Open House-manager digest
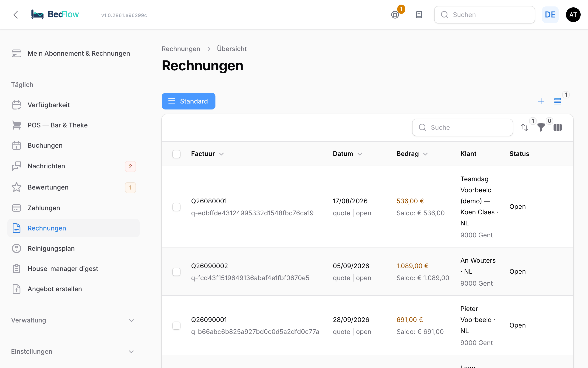588x368 pixels. coord(73,269)
